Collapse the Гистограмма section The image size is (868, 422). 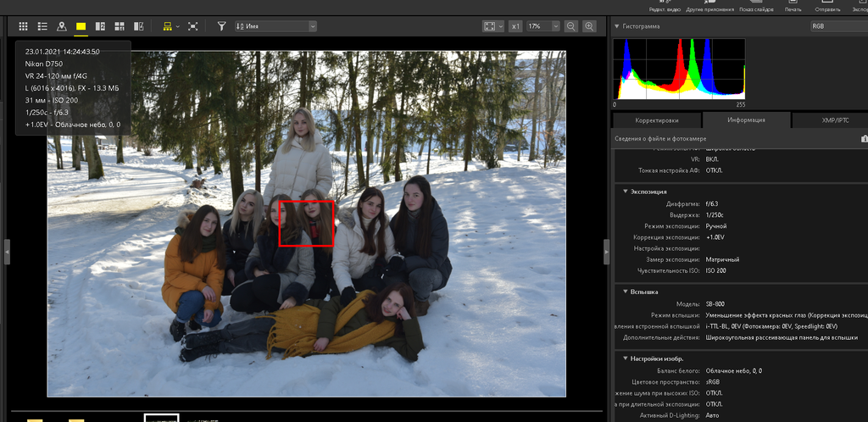tap(617, 26)
